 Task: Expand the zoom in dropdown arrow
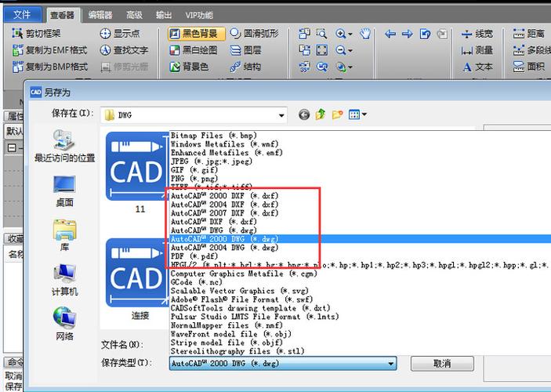click(x=350, y=34)
